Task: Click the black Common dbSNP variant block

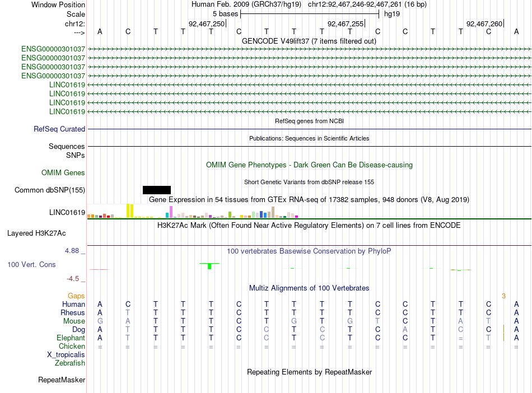Action: click(x=157, y=190)
